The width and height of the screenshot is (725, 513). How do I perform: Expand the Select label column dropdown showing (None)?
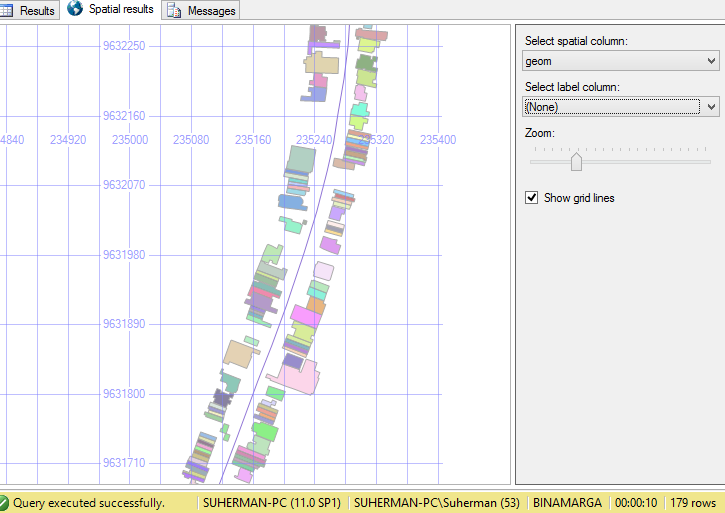point(621,107)
